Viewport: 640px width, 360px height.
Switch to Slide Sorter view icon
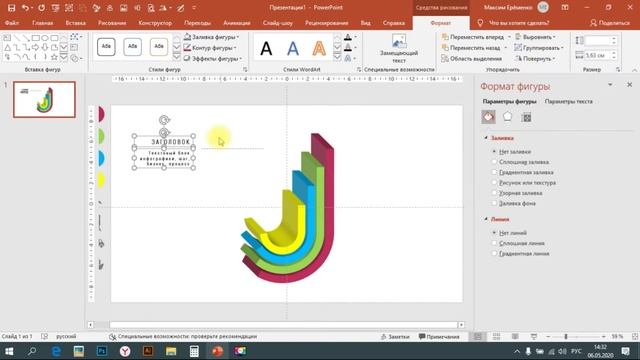coord(496,336)
